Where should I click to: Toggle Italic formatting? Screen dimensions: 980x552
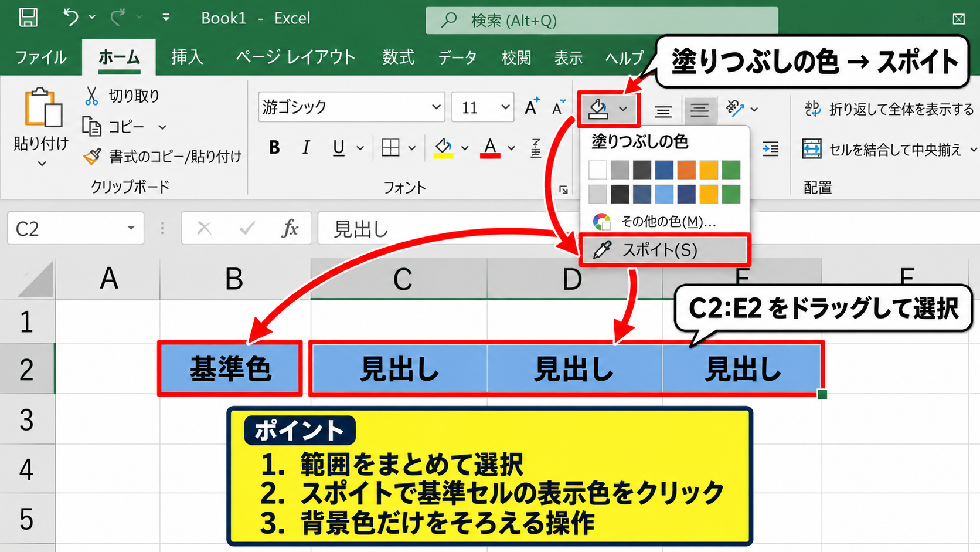(x=305, y=148)
